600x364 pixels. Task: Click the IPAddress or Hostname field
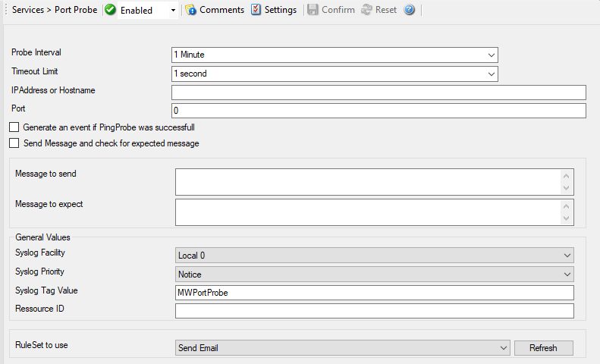(379, 93)
